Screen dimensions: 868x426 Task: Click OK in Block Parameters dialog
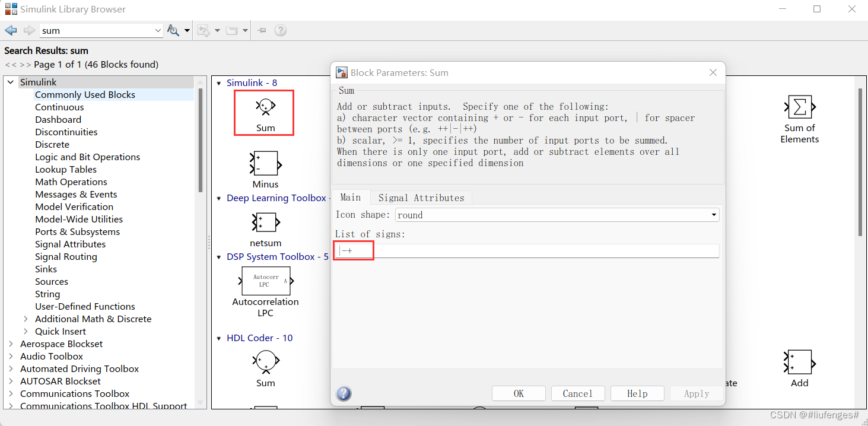tap(519, 393)
